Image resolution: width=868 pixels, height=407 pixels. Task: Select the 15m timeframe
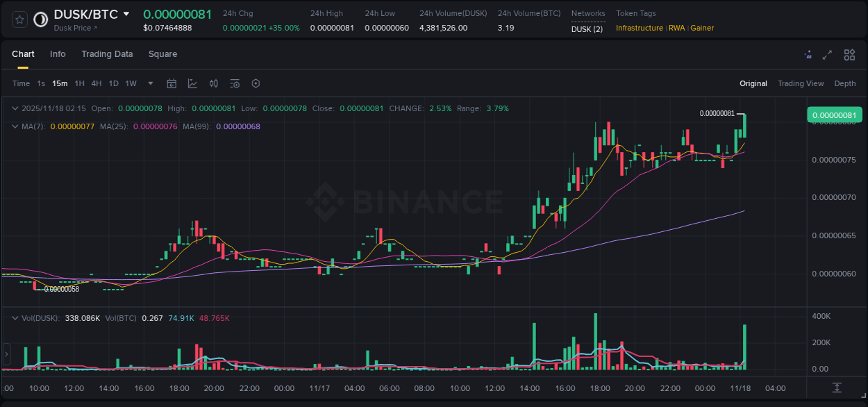[60, 83]
